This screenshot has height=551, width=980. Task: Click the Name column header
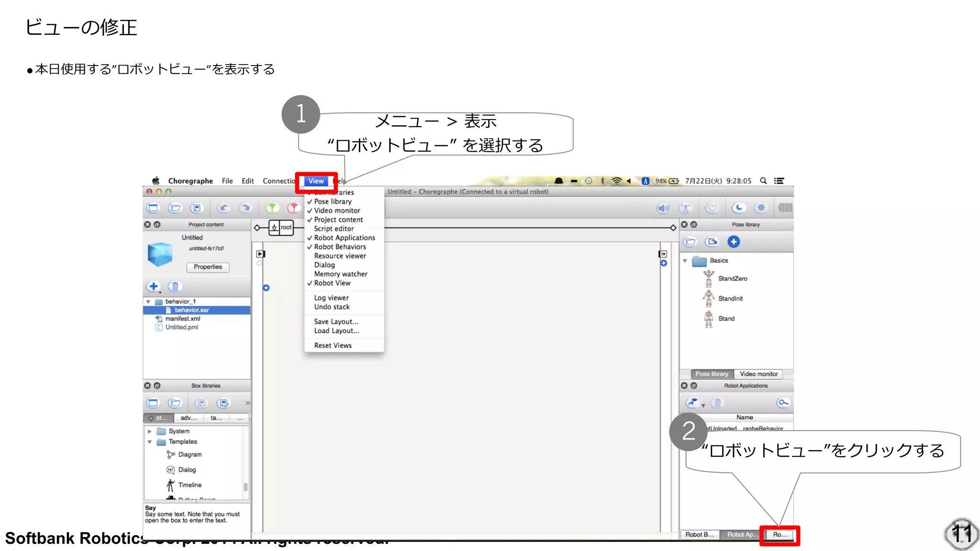click(745, 418)
